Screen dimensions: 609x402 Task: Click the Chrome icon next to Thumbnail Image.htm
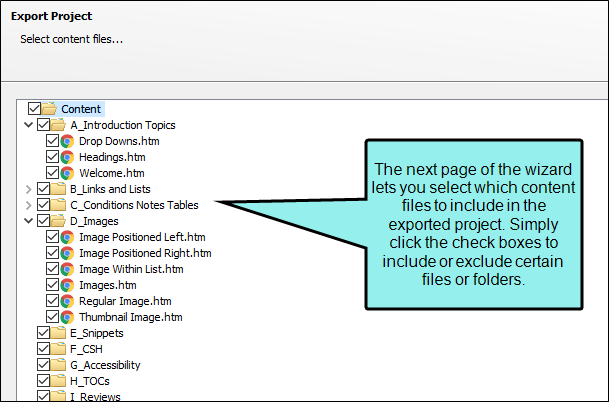[x=67, y=317]
